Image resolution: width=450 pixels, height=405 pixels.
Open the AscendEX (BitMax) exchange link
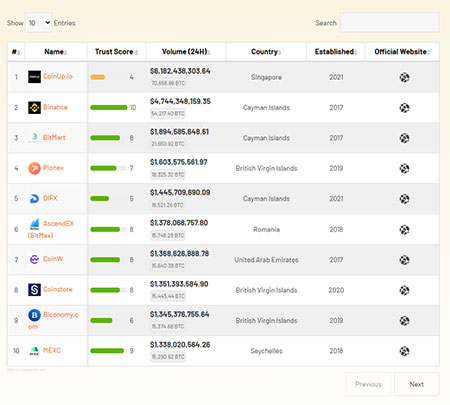click(51, 229)
